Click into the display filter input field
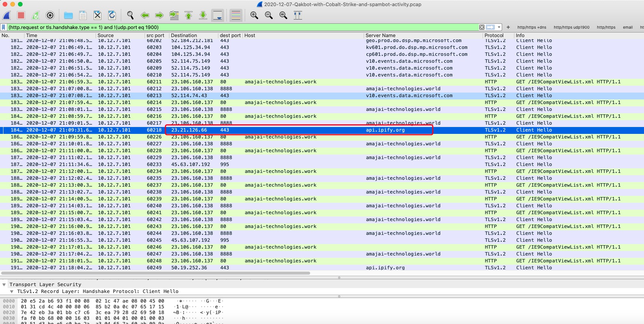Image resolution: width=644 pixels, height=324 pixels. coord(243,27)
